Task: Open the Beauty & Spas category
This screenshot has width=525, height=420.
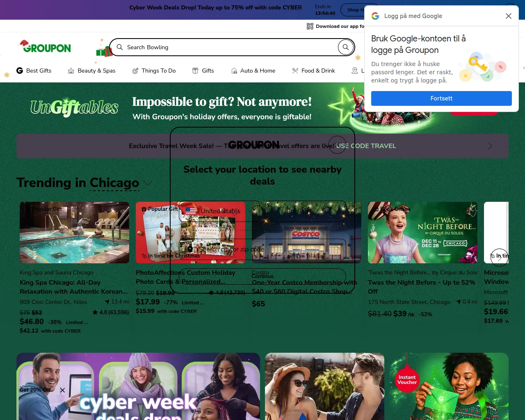Action: pos(91,71)
